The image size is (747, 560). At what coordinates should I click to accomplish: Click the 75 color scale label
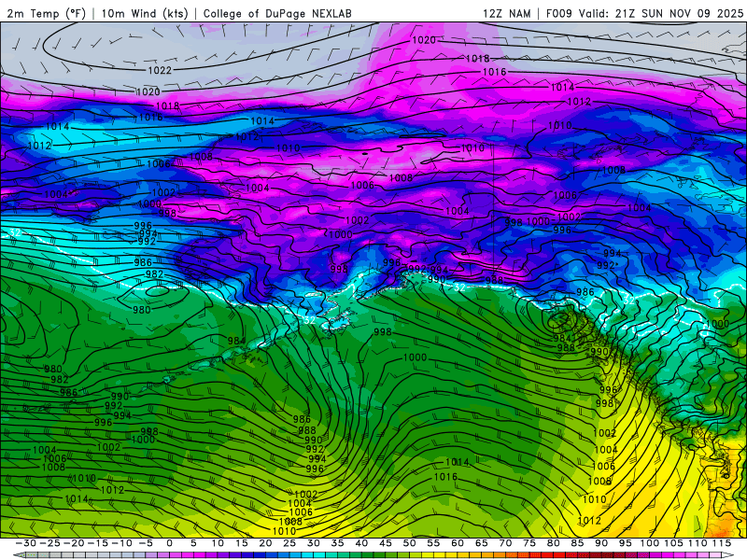coord(529,543)
